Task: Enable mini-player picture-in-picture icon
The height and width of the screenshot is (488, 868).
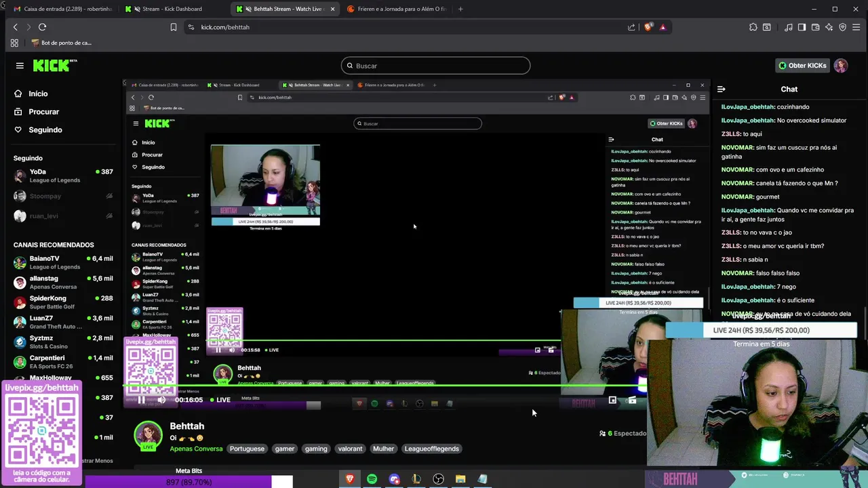Action: pos(612,400)
